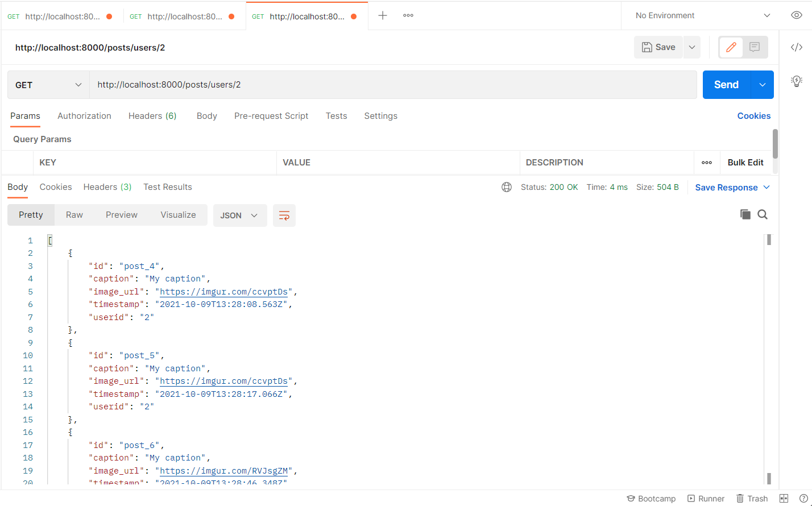812x506 pixels.
Task: Open the code snippet panel icon
Action: (x=797, y=47)
